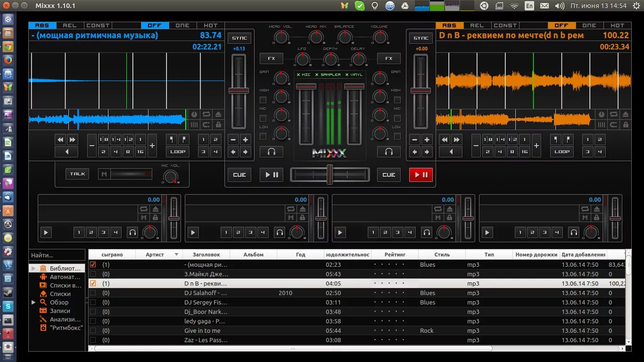Click the Найти search field
This screenshot has width=644, height=362.
coord(57,255)
